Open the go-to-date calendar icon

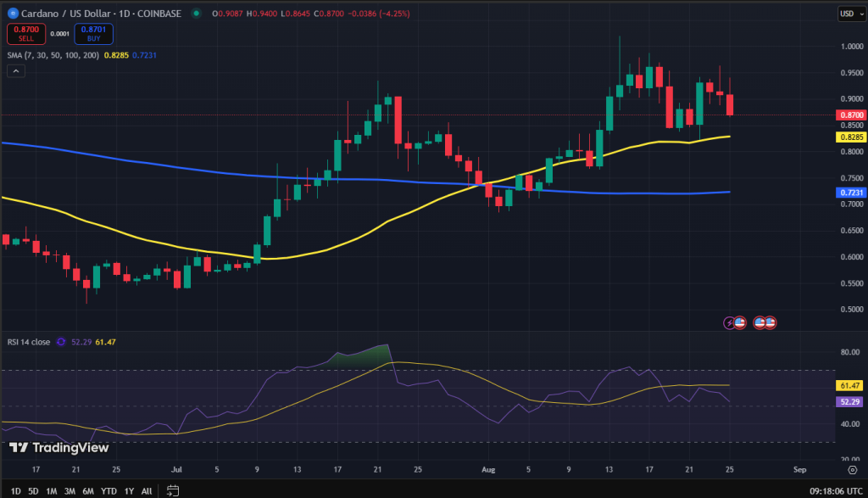[173, 490]
